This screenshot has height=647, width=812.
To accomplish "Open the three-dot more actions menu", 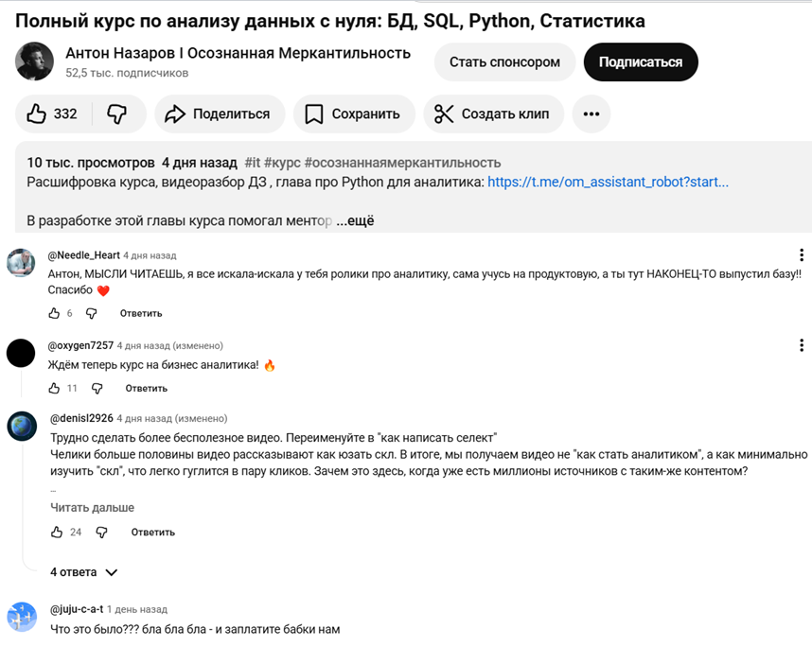I will pos(591,114).
